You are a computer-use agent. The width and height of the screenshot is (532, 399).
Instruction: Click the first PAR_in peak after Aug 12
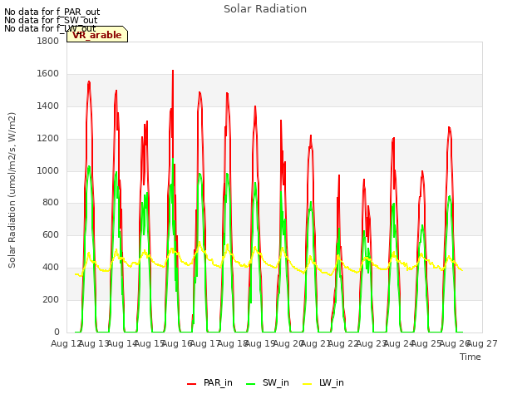pos(89,82)
